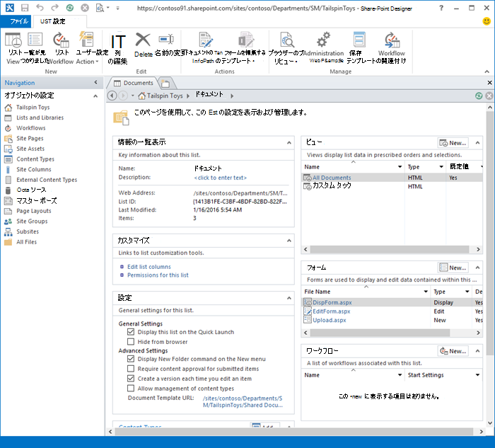
Task: Toggle Display New Folder command checkbox
Action: [x=131, y=359]
